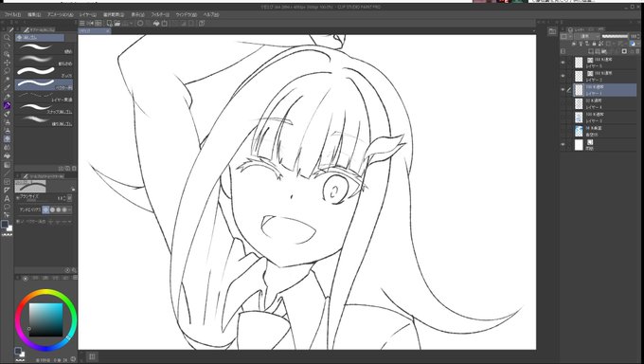Choose the 軟らかめ eraser sub tool

pos(45,60)
